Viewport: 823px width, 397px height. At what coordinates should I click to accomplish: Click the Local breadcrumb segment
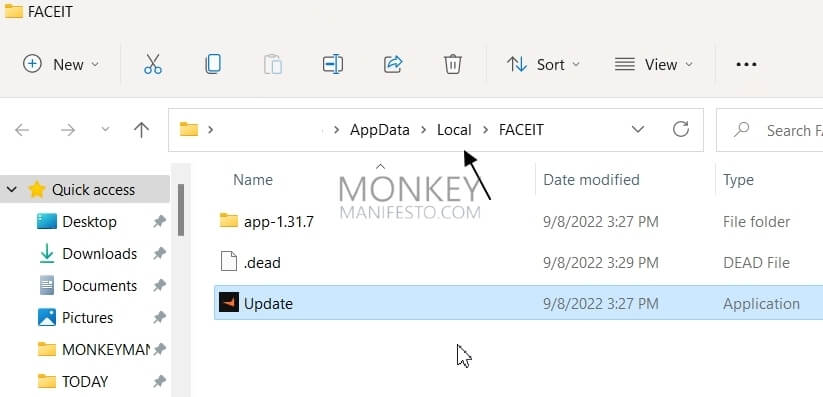(454, 130)
